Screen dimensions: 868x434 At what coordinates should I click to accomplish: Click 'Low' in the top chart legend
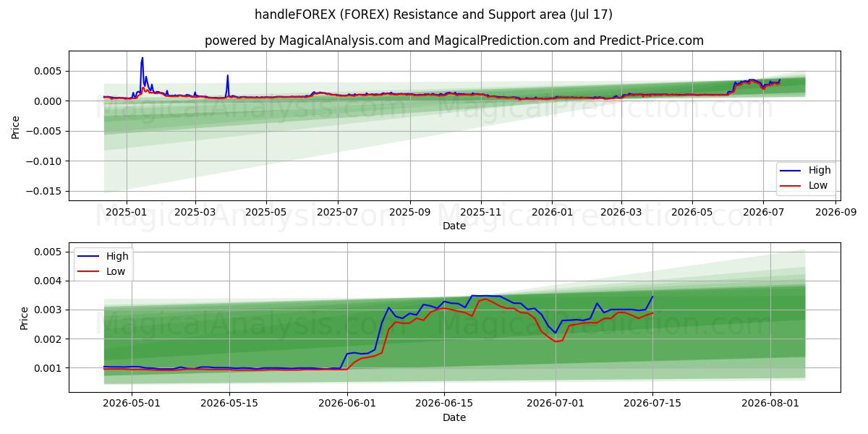(x=818, y=185)
